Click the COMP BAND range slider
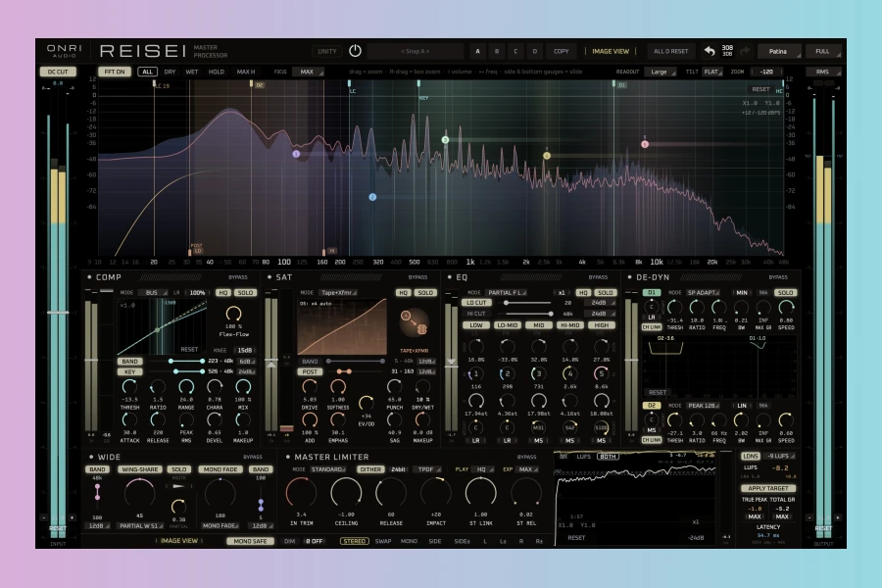This screenshot has width=882, height=588. click(x=186, y=362)
